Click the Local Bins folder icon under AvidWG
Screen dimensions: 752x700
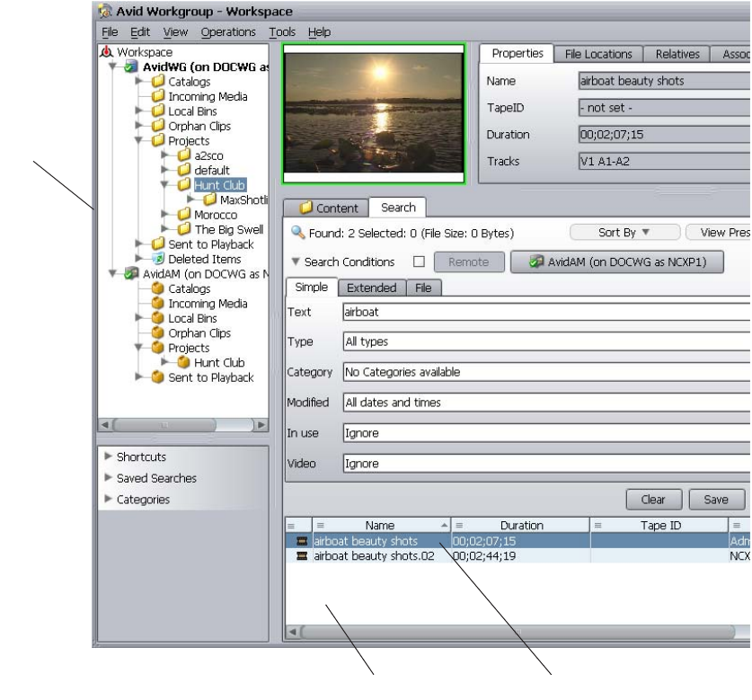pyautogui.click(x=158, y=111)
